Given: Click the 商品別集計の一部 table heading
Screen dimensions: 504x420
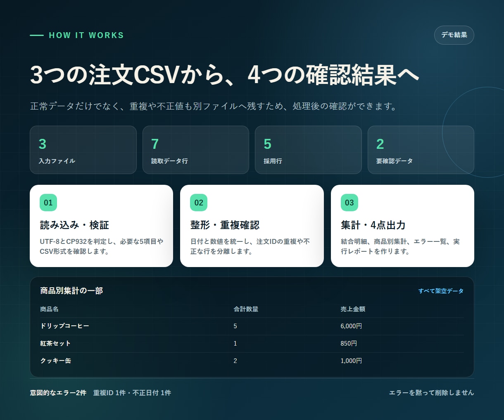Looking at the screenshot, I should click(71, 291).
